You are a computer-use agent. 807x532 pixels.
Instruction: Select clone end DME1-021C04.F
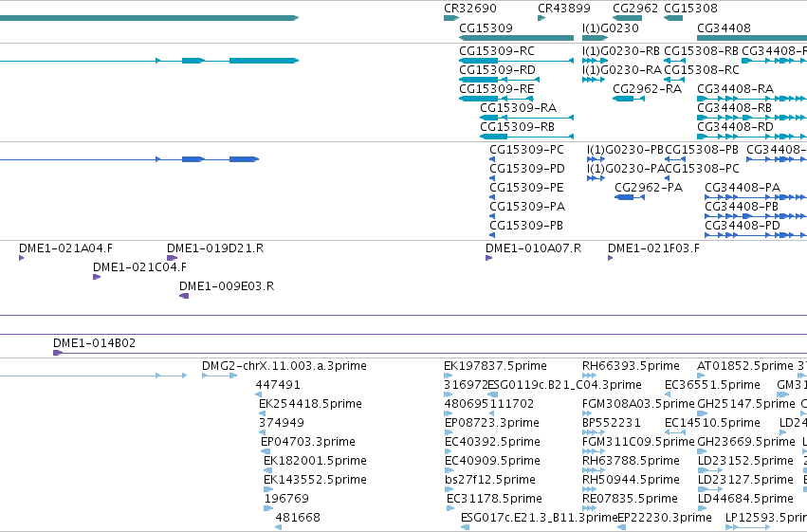[x=96, y=277]
